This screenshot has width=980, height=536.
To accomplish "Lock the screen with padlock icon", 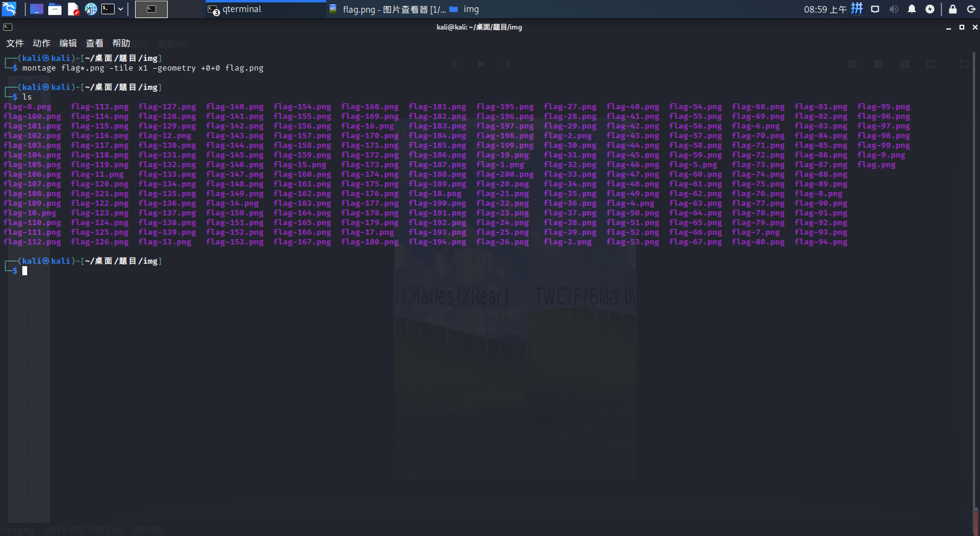I will pyautogui.click(x=953, y=9).
